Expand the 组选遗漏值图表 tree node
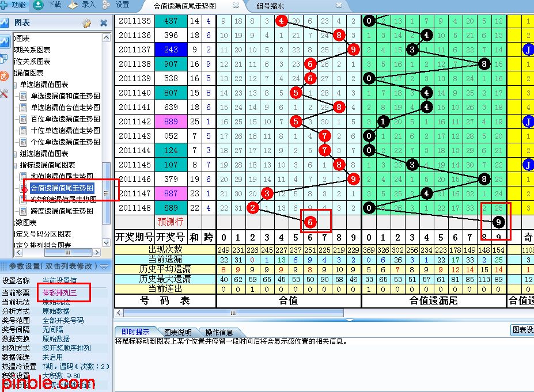Image resolution: width=534 pixels, height=392 pixels. coord(16,153)
